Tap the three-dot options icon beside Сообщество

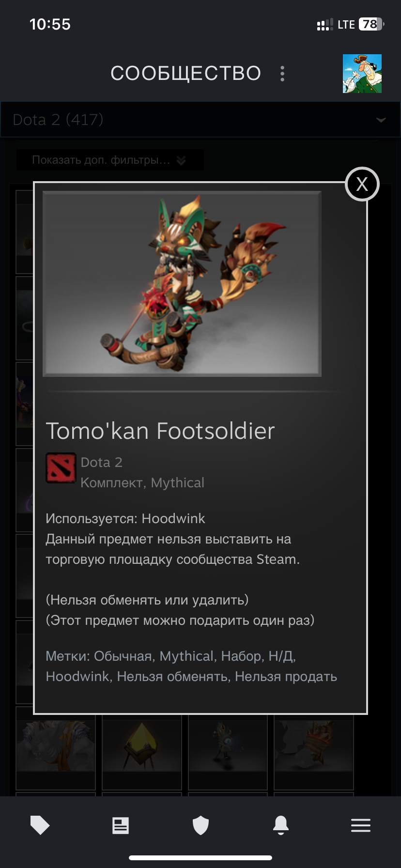click(x=282, y=74)
